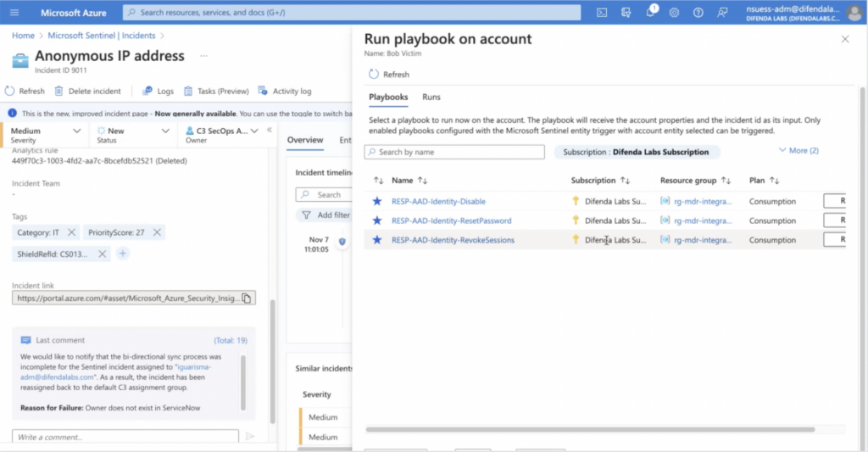The width and height of the screenshot is (868, 452).
Task: Click the incident timeline Search field
Action: click(x=325, y=194)
